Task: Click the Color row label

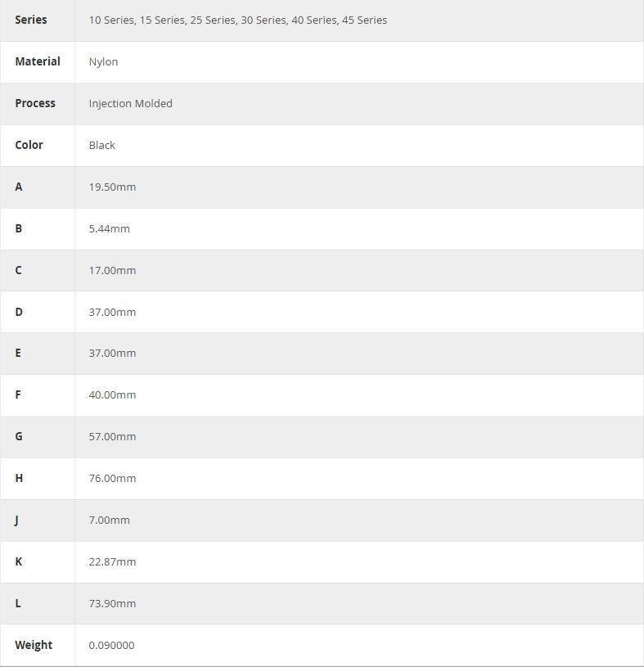Action: 29,145
